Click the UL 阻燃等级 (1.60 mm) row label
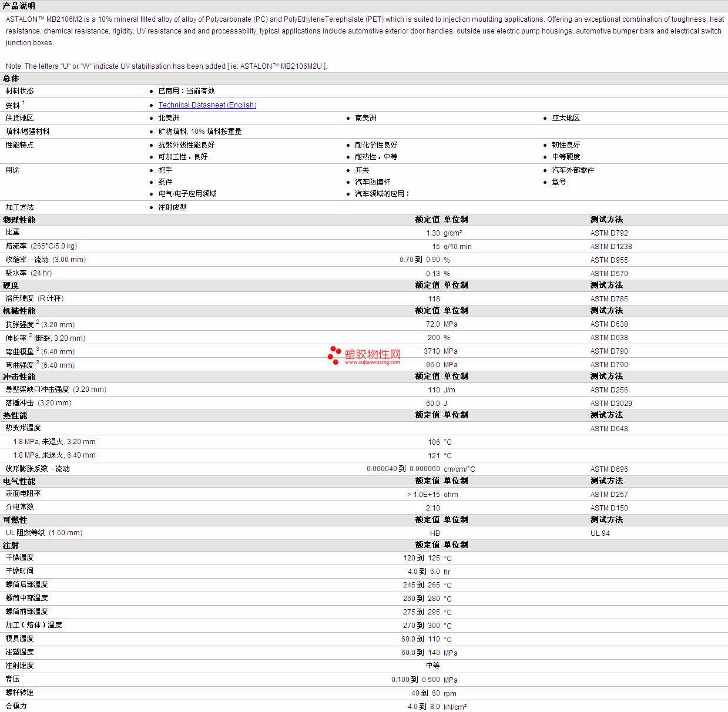This screenshot has width=728, height=712. click(x=44, y=533)
